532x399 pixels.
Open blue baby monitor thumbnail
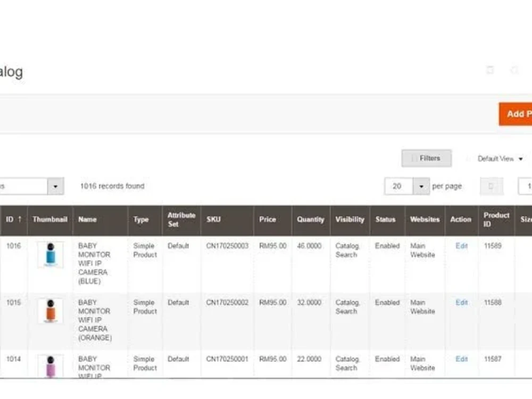click(50, 254)
